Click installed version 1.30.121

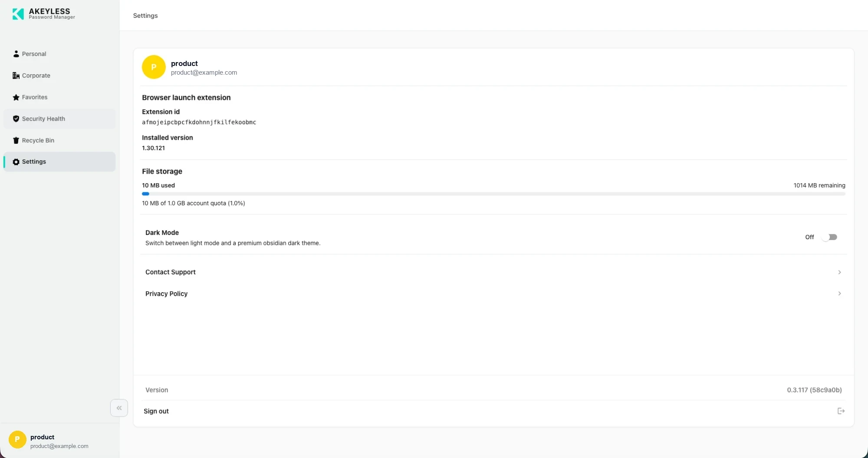click(153, 148)
